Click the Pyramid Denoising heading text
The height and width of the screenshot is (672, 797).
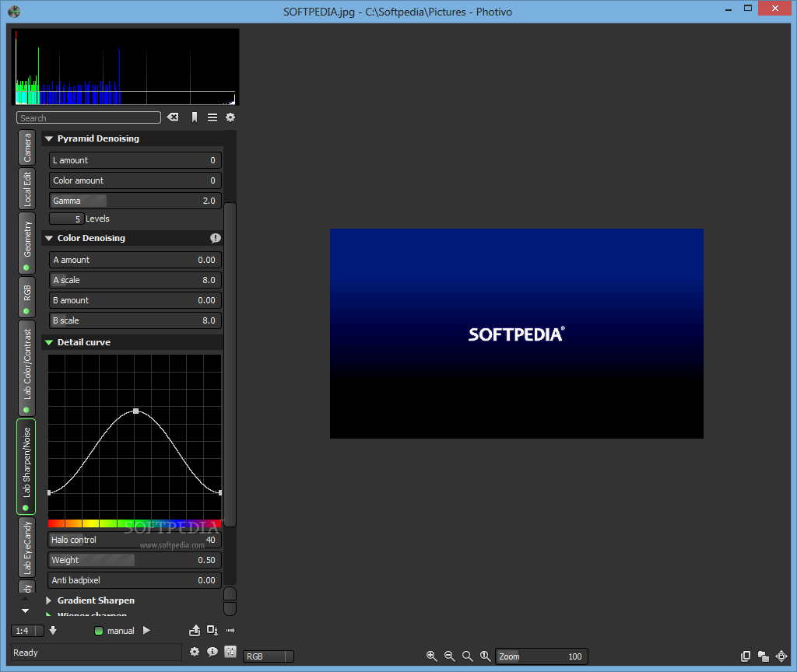point(98,138)
